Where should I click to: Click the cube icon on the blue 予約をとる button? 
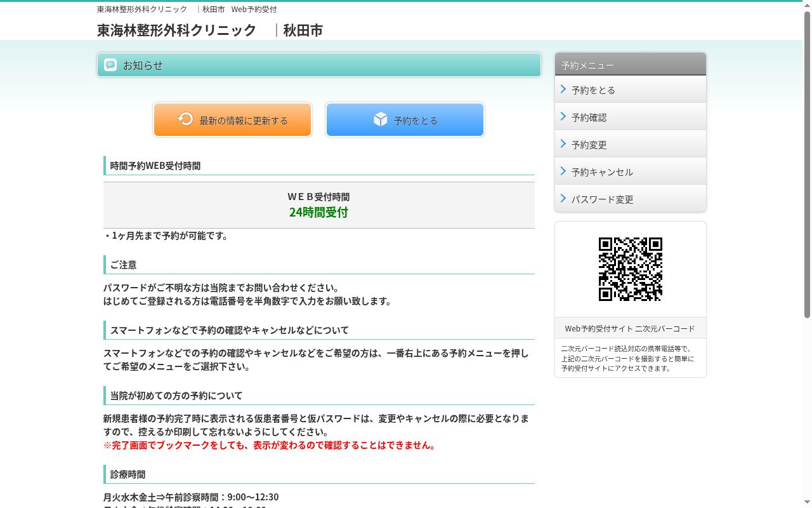pos(380,119)
